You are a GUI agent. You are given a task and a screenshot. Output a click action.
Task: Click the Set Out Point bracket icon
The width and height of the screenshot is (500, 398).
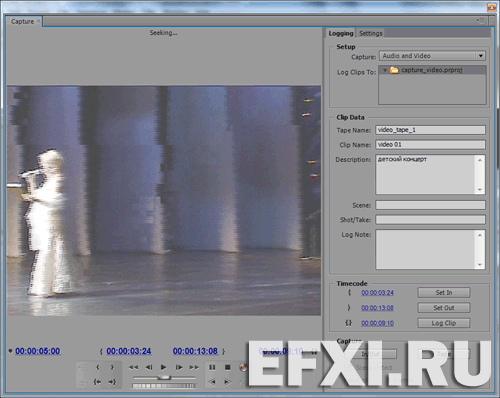click(112, 367)
